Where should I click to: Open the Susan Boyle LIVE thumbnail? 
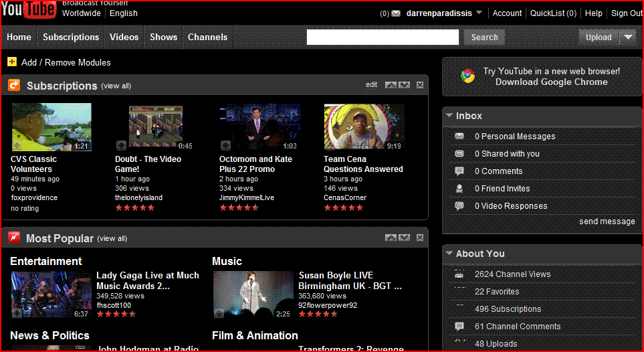[x=253, y=295]
